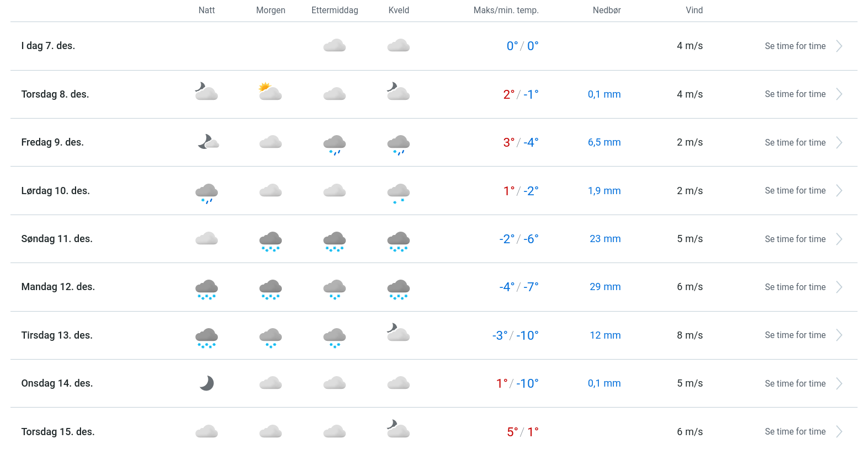Open 'Se time for time' for Torsdag 8. des.
This screenshot has height=455, width=868.
(795, 94)
